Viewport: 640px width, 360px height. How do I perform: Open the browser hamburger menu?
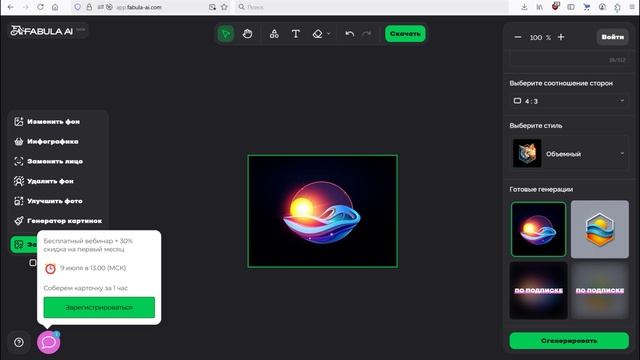coord(632,7)
